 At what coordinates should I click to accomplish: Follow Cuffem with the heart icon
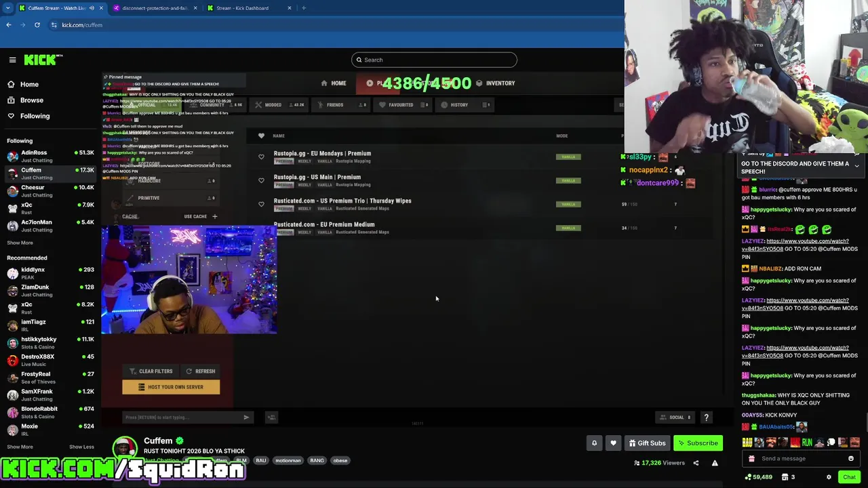(613, 443)
